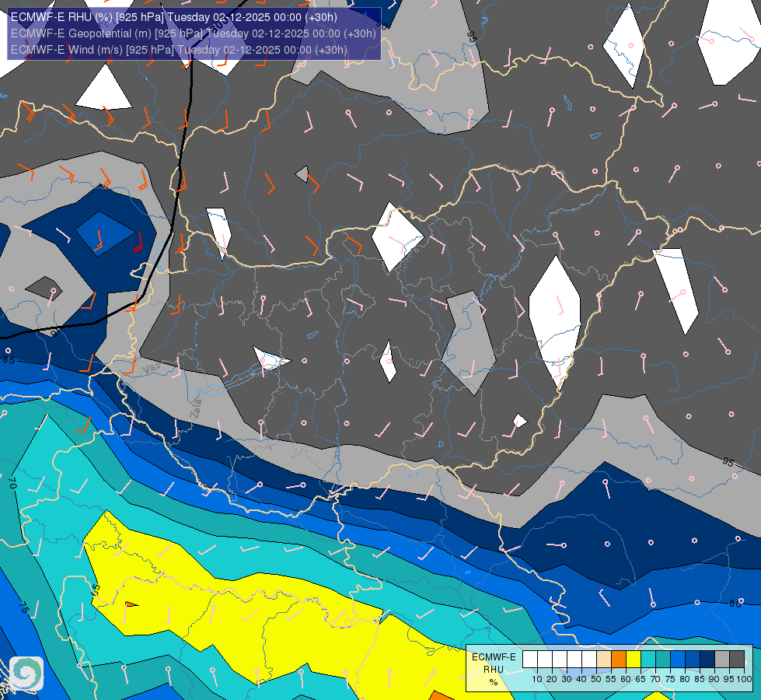Click the light gray 90-95 legend swatch
The image size is (761, 700).
pos(722,660)
